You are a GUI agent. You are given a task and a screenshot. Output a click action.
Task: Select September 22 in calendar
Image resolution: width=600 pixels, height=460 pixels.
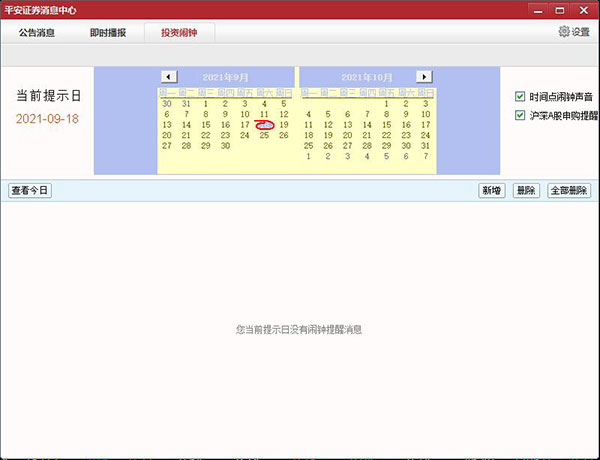coord(206,135)
